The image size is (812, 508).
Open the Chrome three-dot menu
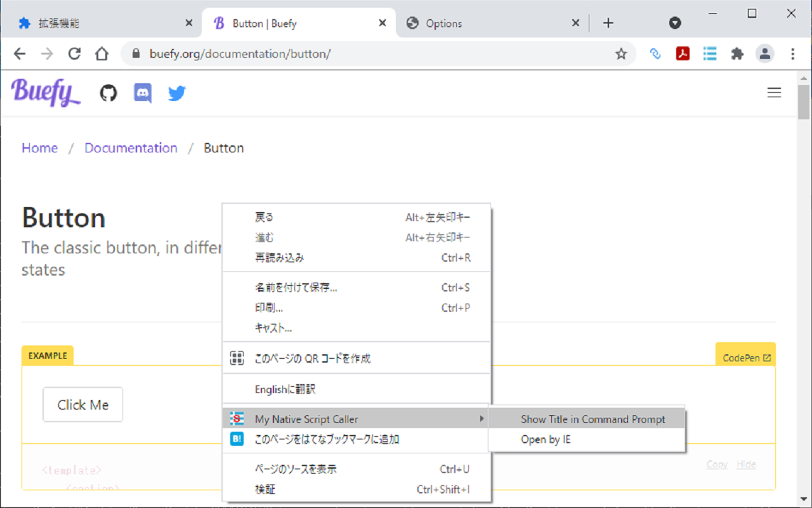click(x=792, y=53)
